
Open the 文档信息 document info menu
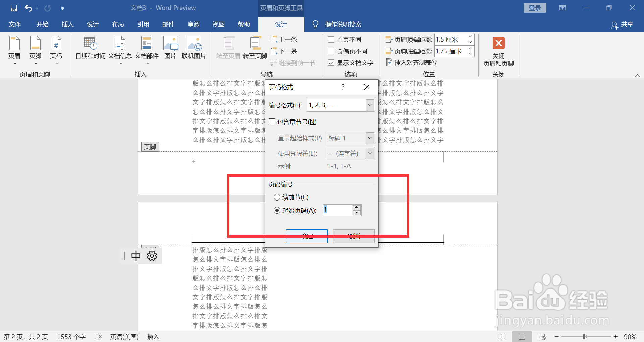120,51
